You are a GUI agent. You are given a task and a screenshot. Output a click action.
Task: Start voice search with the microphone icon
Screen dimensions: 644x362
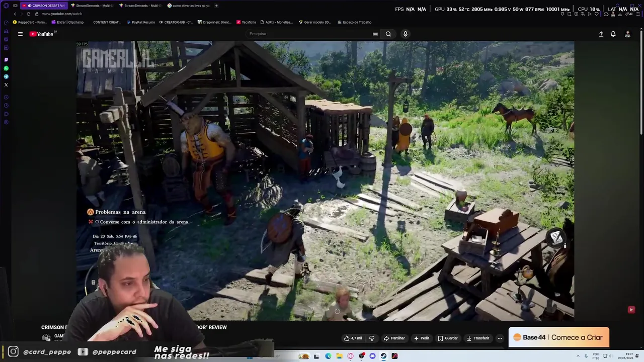point(406,34)
